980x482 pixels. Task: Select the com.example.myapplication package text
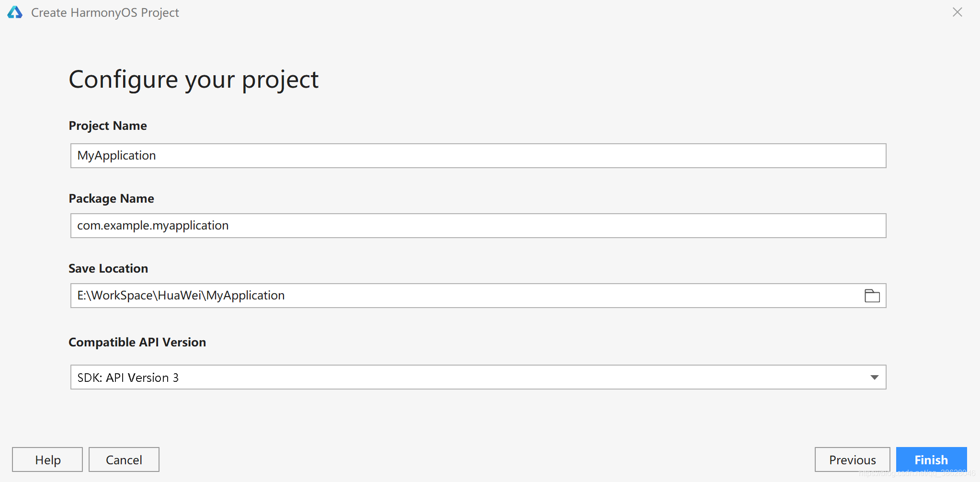tap(153, 226)
